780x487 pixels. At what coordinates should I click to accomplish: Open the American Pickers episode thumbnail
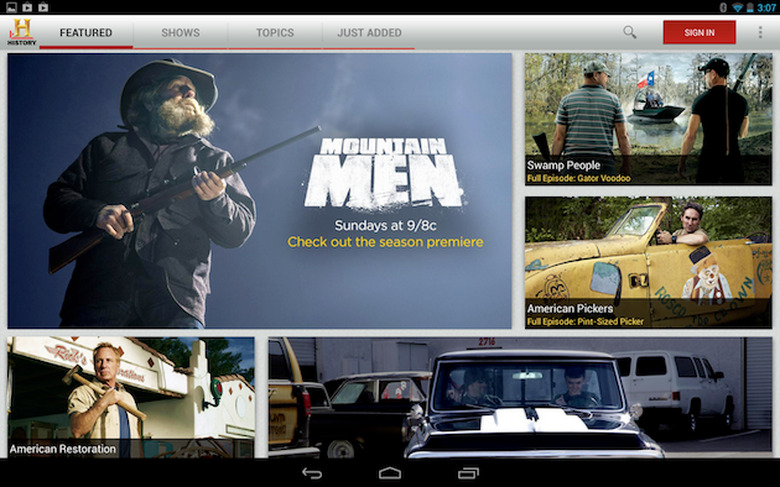click(648, 261)
